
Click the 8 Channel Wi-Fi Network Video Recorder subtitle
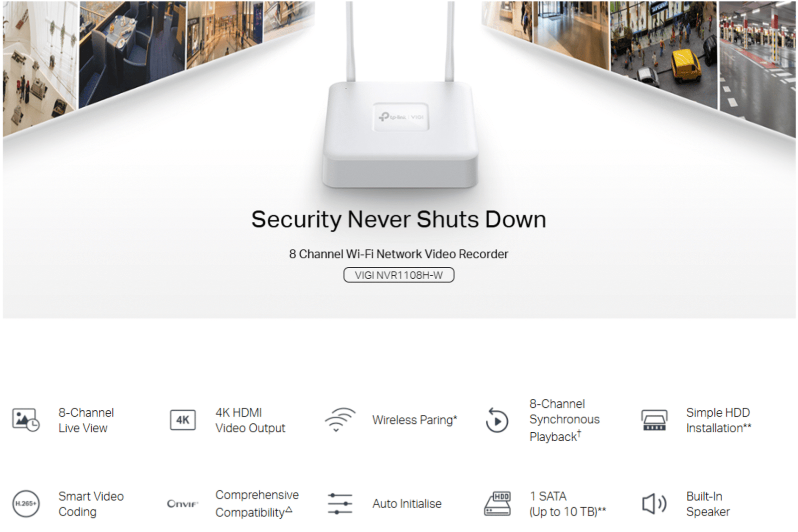(399, 254)
